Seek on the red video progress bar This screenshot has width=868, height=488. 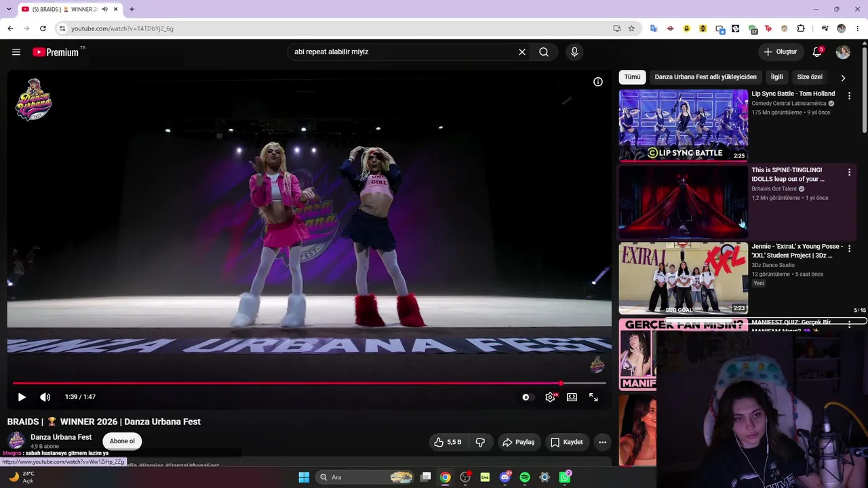309,384
